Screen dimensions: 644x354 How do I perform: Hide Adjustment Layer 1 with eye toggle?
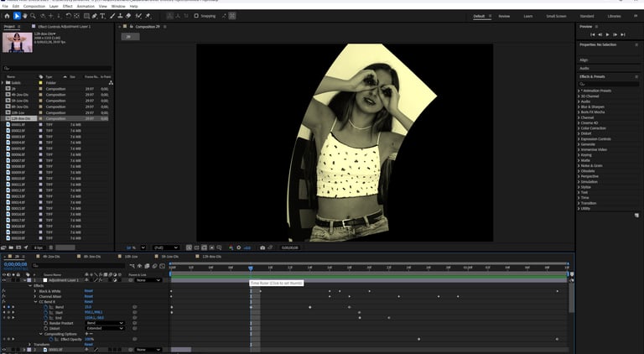tap(3, 280)
